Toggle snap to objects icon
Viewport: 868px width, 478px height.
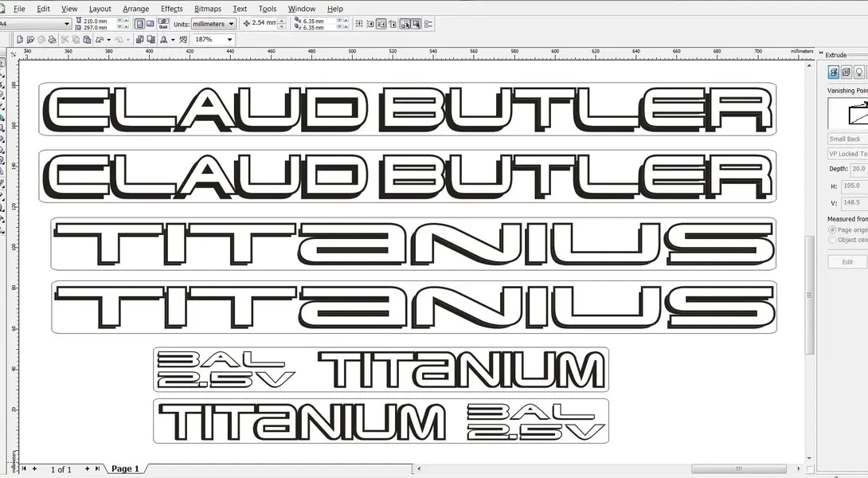(381, 24)
